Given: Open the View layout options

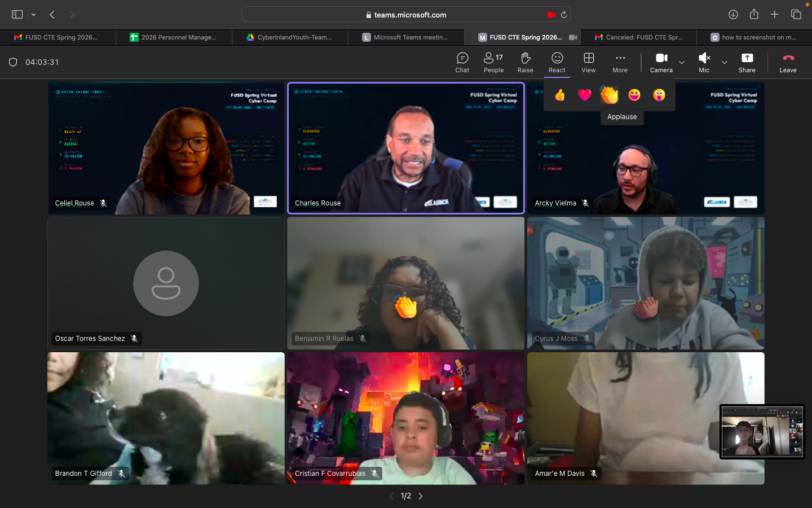Looking at the screenshot, I should pyautogui.click(x=588, y=62).
